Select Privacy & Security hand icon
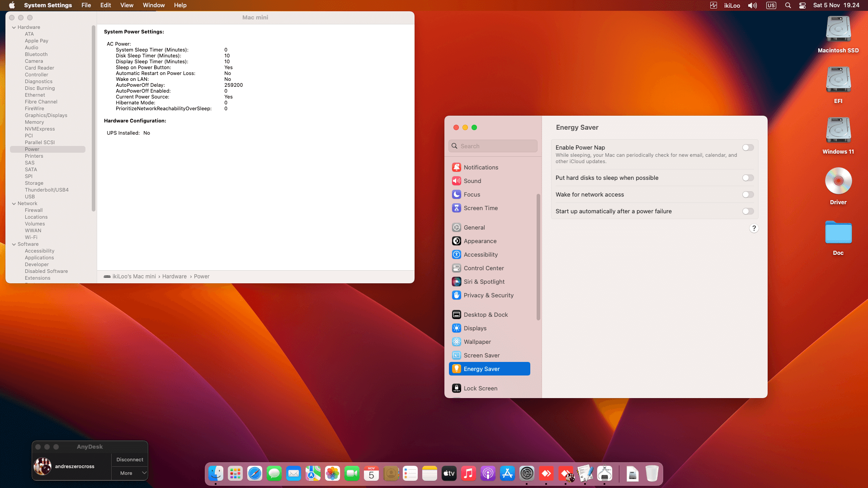 tap(457, 295)
